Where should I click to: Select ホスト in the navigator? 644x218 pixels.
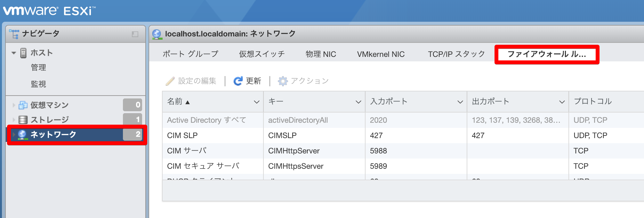[42, 53]
